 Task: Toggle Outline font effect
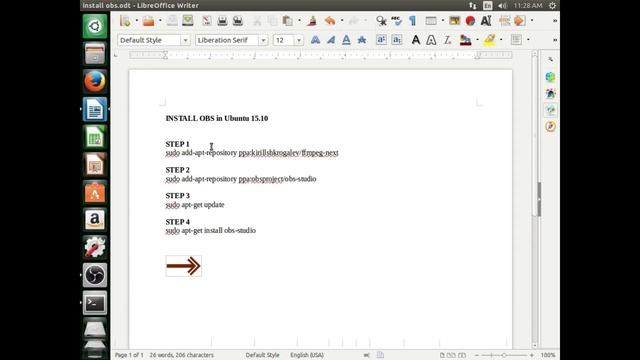click(x=431, y=40)
